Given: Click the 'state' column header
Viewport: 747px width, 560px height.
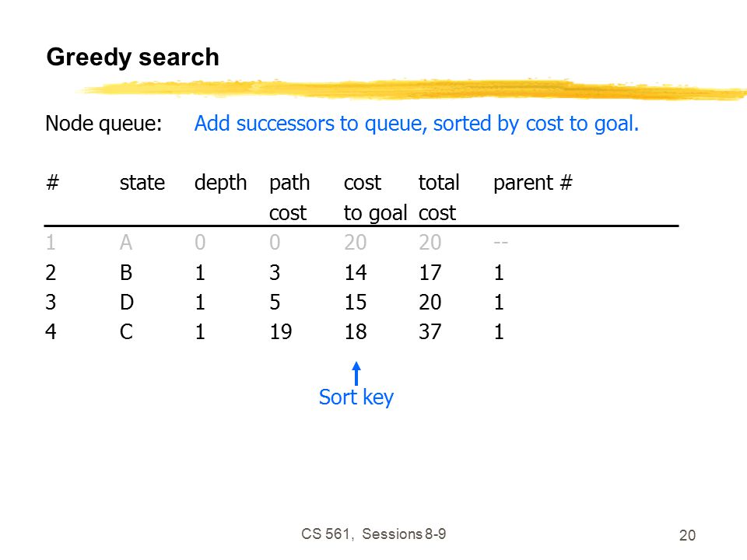Looking at the screenshot, I should [142, 183].
